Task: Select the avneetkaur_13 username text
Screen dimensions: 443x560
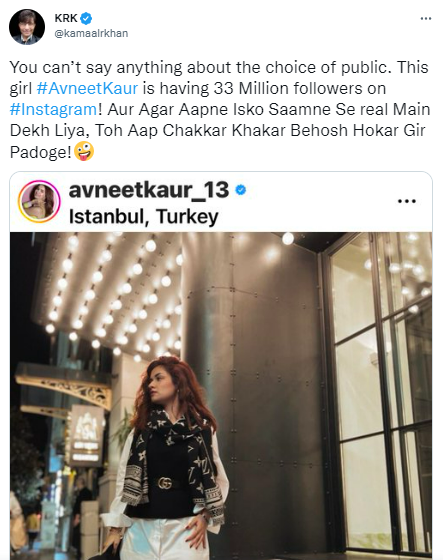Action: (149, 189)
